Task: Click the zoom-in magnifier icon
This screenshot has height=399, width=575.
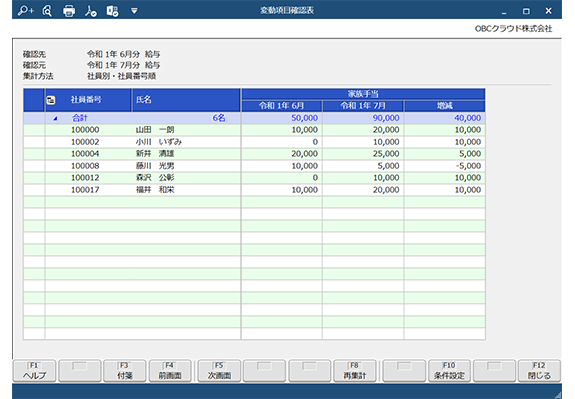Action: coord(25,11)
